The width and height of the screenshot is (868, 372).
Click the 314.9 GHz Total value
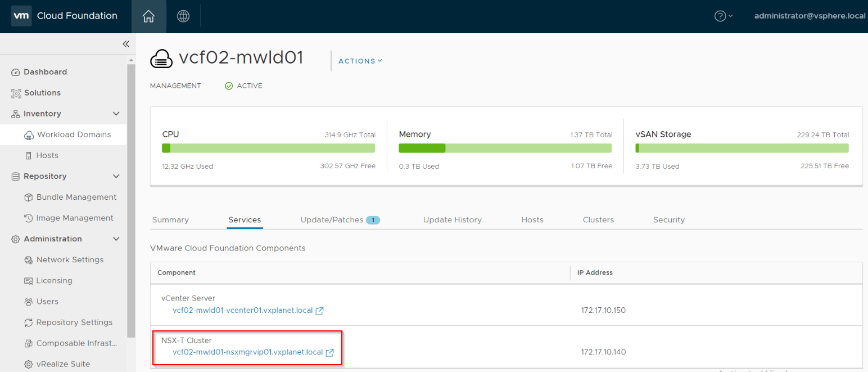(350, 135)
